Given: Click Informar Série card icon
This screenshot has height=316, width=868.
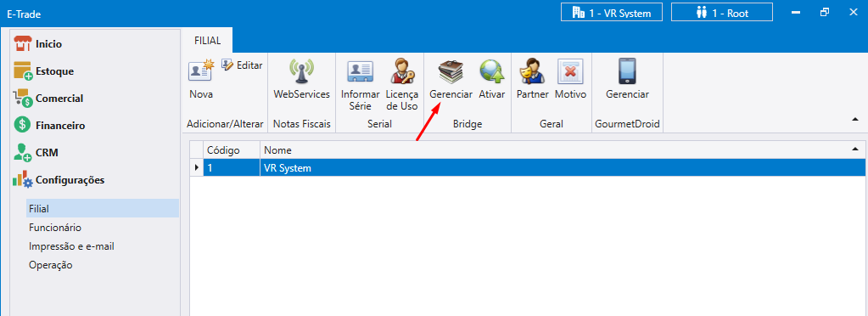Looking at the screenshot, I should (361, 71).
